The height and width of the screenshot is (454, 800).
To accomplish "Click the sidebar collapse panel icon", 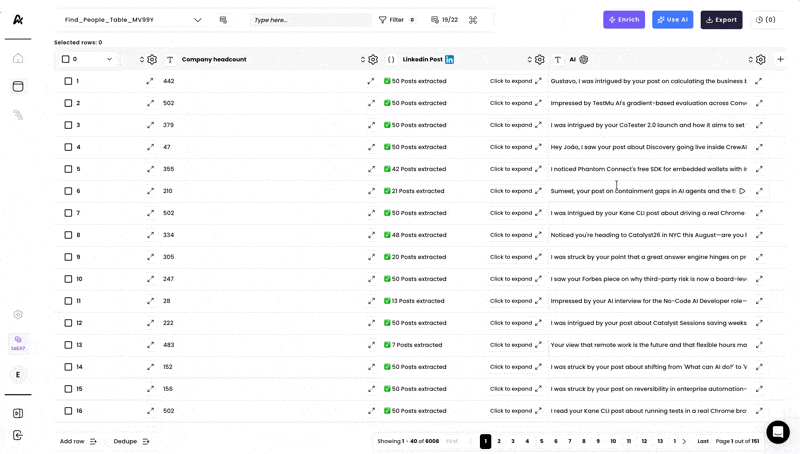I will [18, 413].
